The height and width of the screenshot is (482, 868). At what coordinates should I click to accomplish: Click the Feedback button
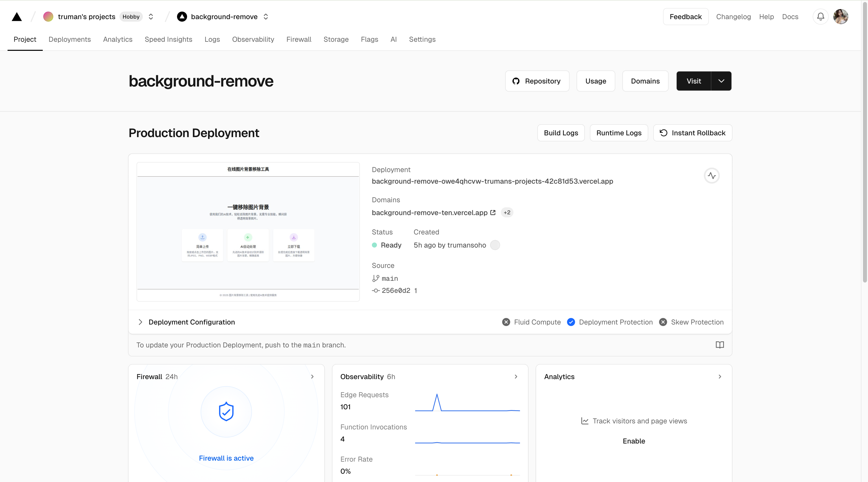[x=686, y=17]
